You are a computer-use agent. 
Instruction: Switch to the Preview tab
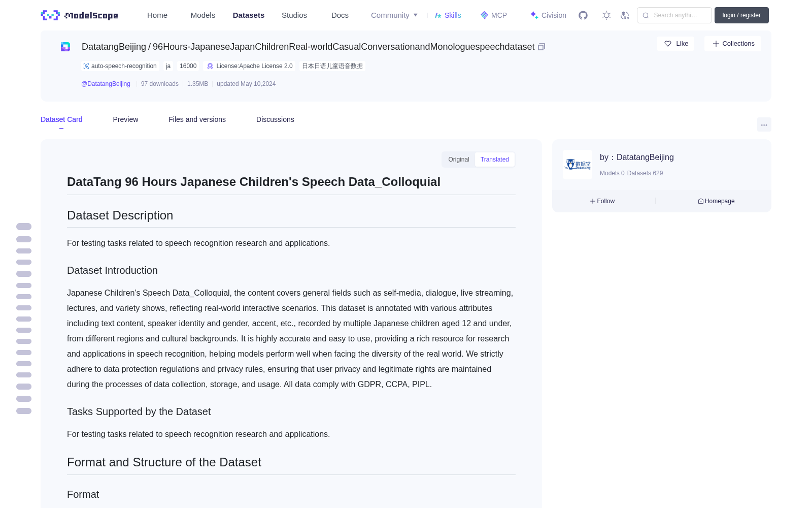pyautogui.click(x=125, y=119)
